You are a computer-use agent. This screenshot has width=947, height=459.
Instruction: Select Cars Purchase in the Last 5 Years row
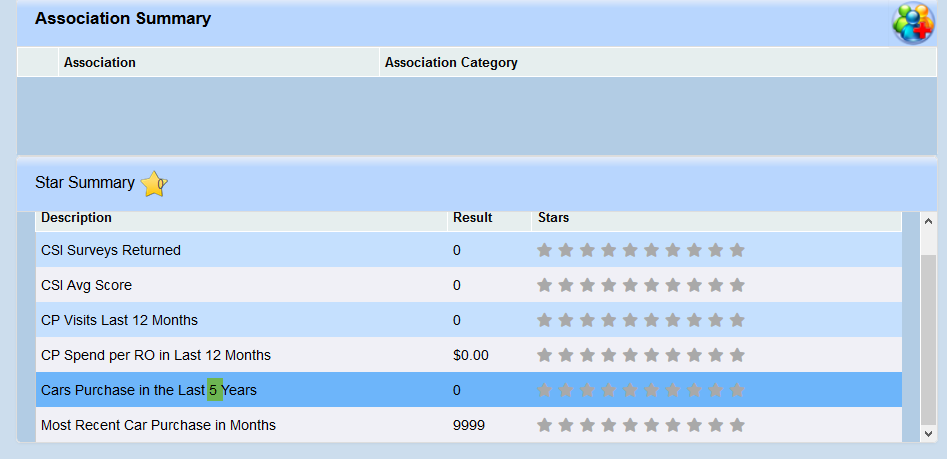148,390
